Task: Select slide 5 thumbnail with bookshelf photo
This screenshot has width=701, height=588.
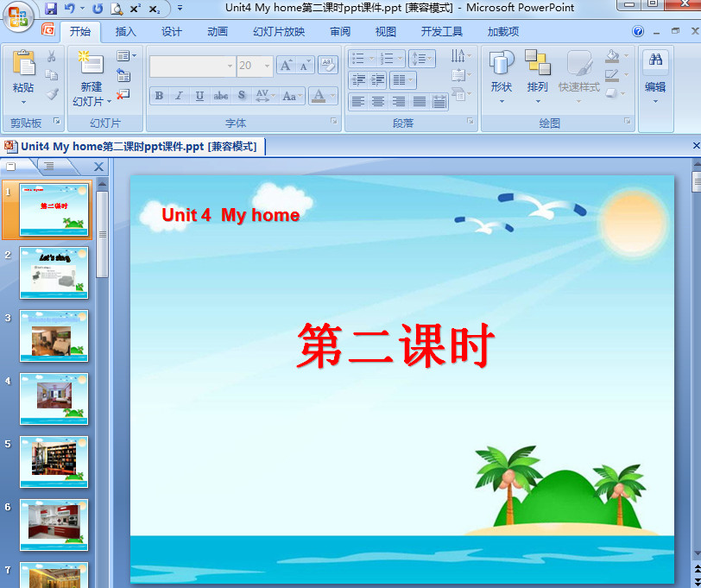Action: [54, 462]
